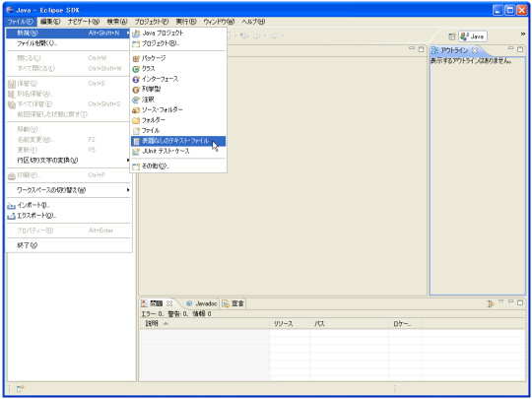This screenshot has height=399, width=532.
Task: Minimize the problems view panel
Action: click(510, 301)
